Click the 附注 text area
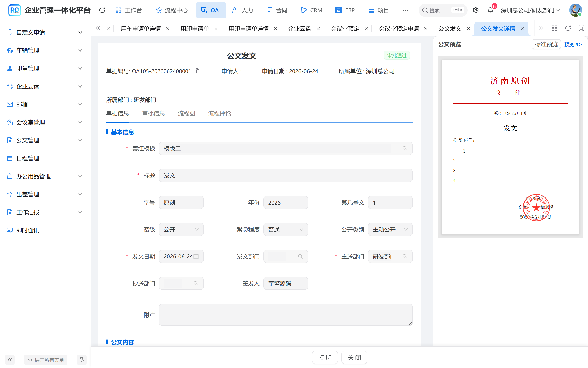Viewport: 588px width, 368px height. click(286, 315)
